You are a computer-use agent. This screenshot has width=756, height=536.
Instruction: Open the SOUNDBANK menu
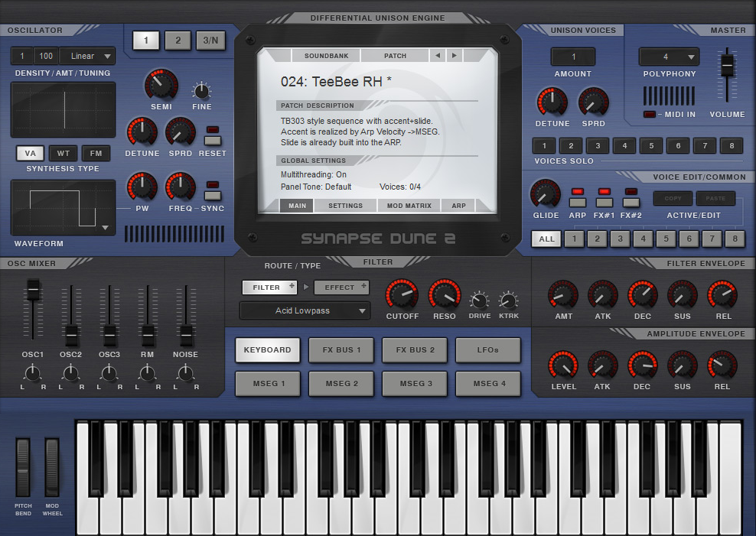pos(326,55)
